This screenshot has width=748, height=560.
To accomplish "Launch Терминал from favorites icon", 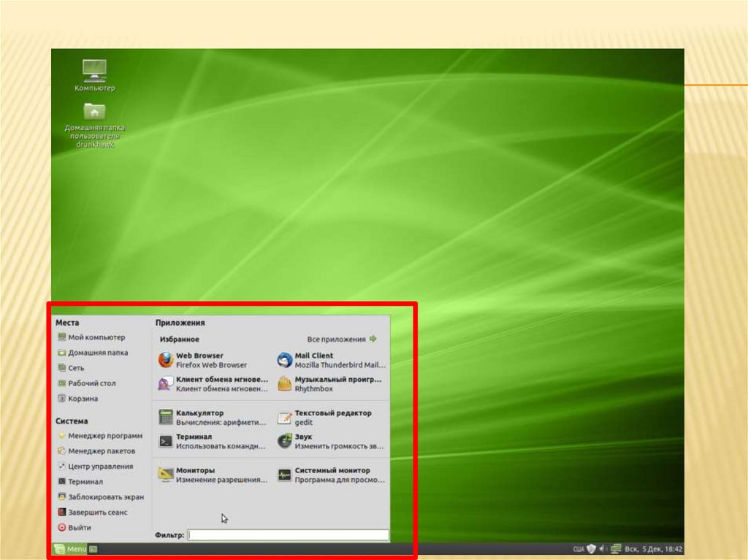I will [x=166, y=441].
